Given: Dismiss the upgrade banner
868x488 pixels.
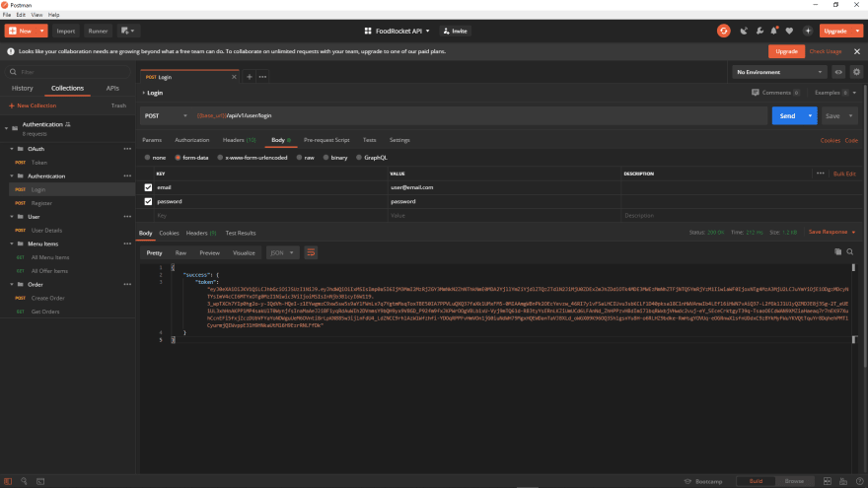Looking at the screenshot, I should tap(857, 51).
